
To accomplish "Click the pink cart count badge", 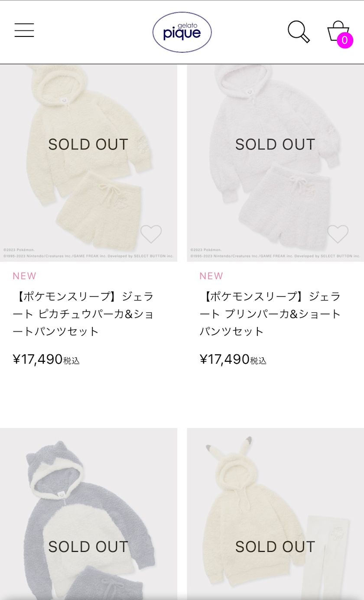I will tap(345, 40).
